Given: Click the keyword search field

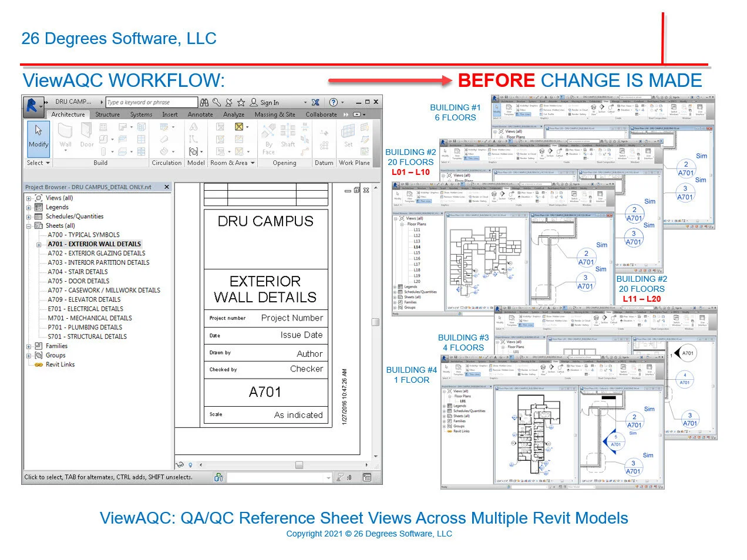Looking at the screenshot, I should tap(152, 102).
